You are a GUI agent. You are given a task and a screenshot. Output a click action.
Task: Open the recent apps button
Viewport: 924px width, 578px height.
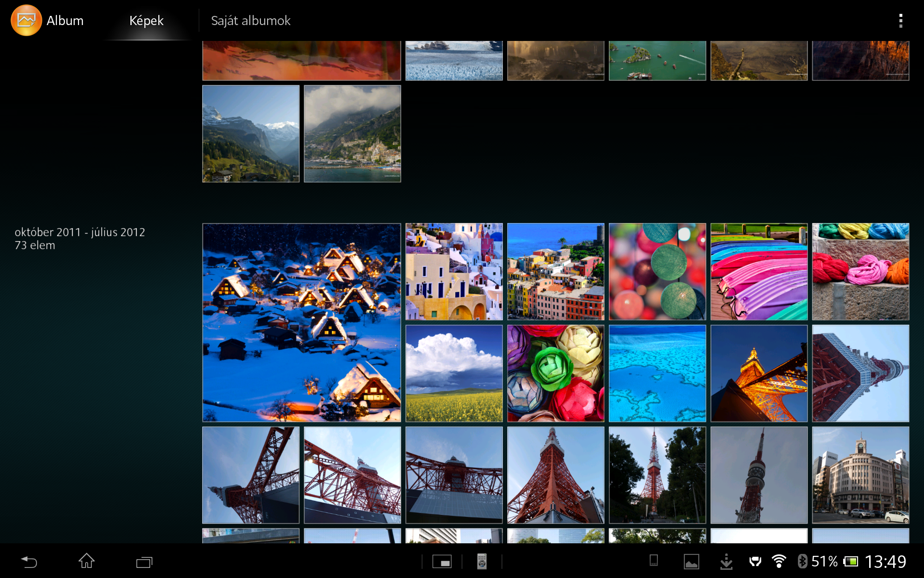coord(144,562)
